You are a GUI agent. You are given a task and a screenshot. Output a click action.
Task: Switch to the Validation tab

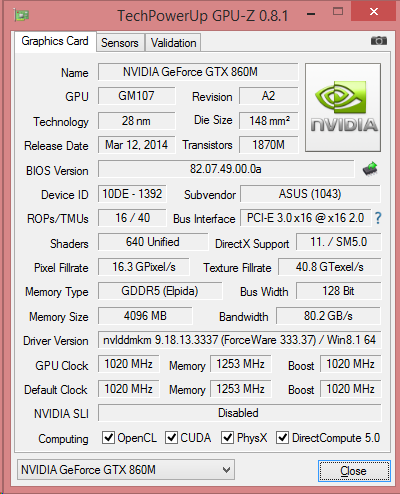(173, 43)
